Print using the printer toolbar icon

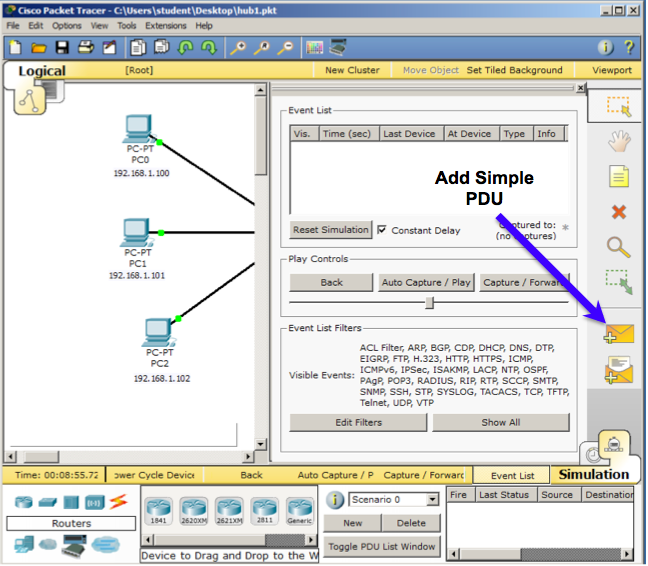[x=86, y=48]
